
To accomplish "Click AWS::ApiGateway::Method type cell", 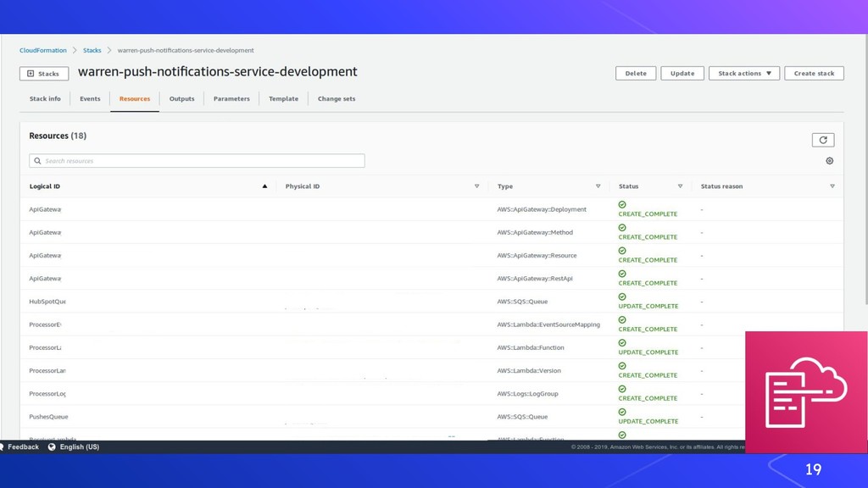I will (535, 232).
